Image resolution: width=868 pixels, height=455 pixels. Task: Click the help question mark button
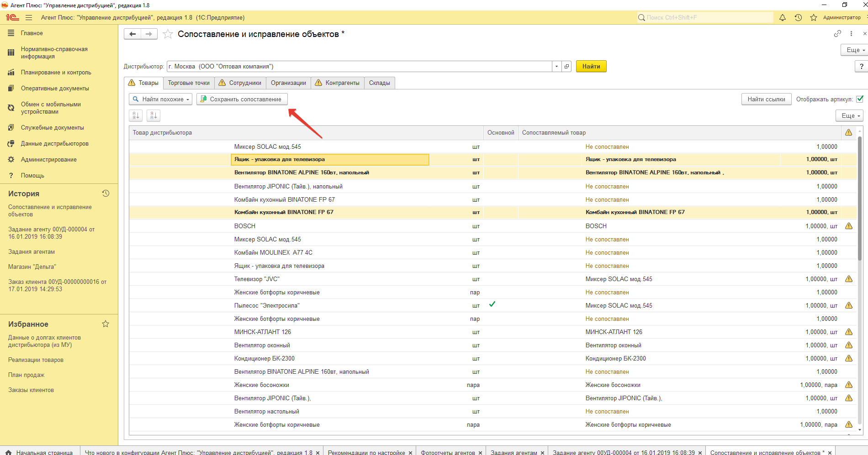862,66
